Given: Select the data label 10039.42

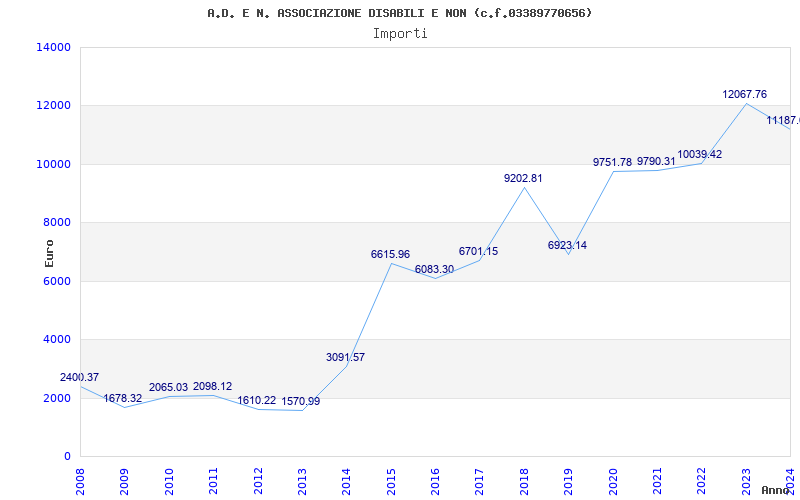Looking at the screenshot, I should (699, 155).
